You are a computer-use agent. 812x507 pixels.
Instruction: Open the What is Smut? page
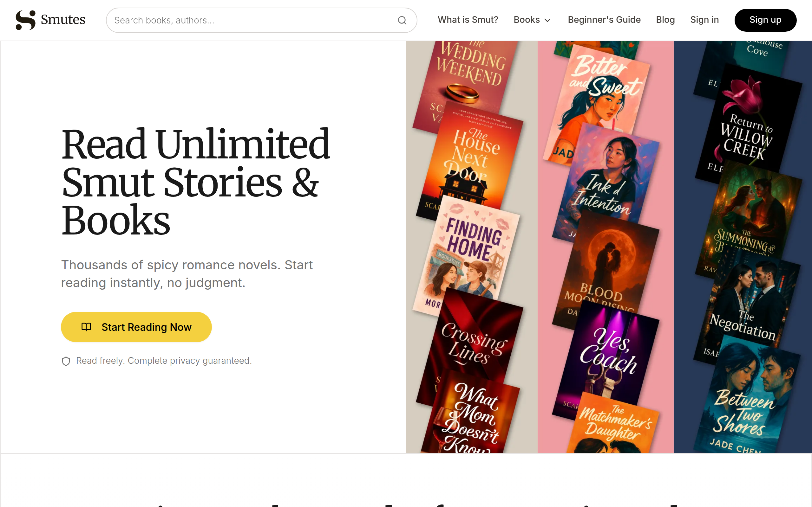point(468,20)
